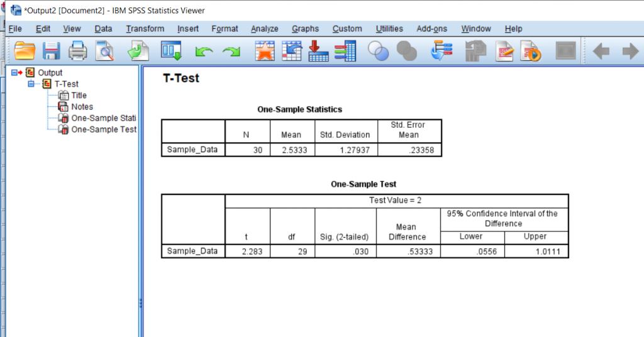Select One-Sample Test outline item

(104, 130)
